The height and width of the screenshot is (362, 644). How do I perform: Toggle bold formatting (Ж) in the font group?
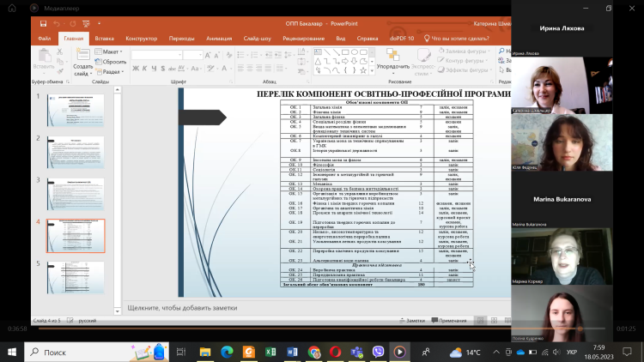[135, 68]
